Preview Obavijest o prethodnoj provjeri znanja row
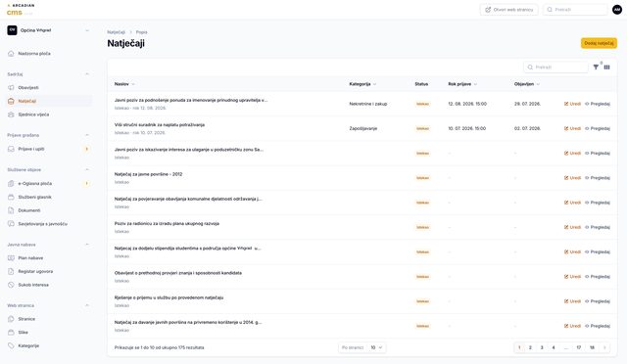Screen dimensions: 627x364 pyautogui.click(x=598, y=277)
